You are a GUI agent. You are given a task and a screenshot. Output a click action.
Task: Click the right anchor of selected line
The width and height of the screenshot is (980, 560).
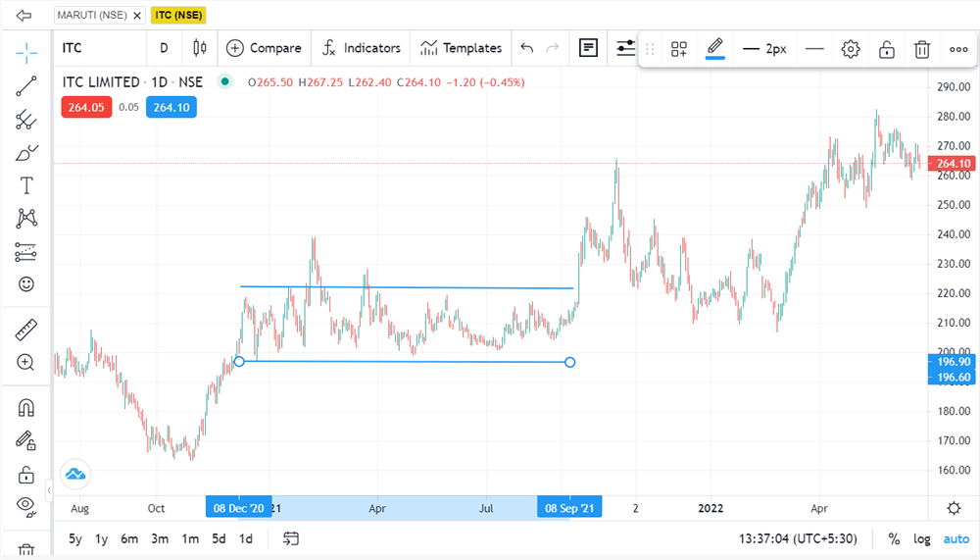coord(569,362)
